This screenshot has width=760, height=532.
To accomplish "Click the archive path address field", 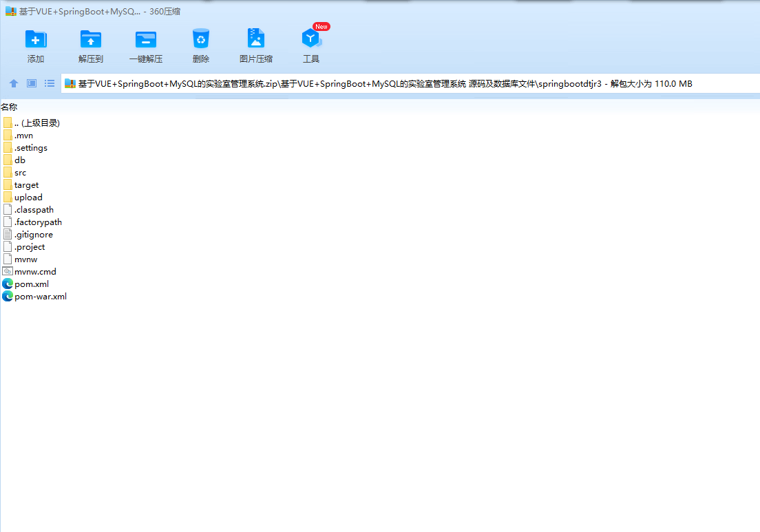I will click(410, 83).
